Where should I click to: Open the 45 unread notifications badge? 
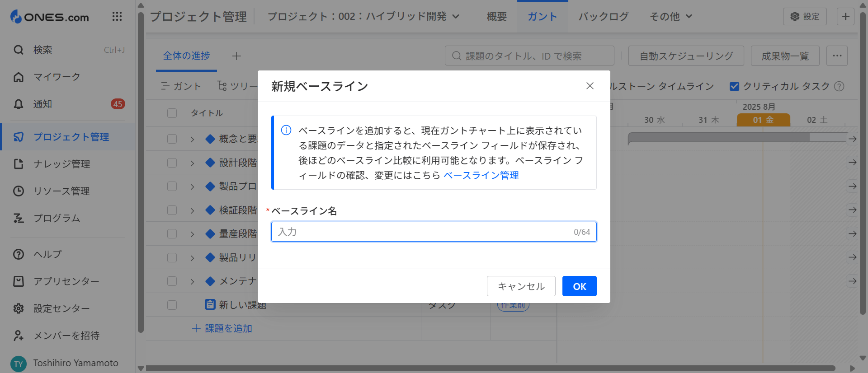click(118, 104)
